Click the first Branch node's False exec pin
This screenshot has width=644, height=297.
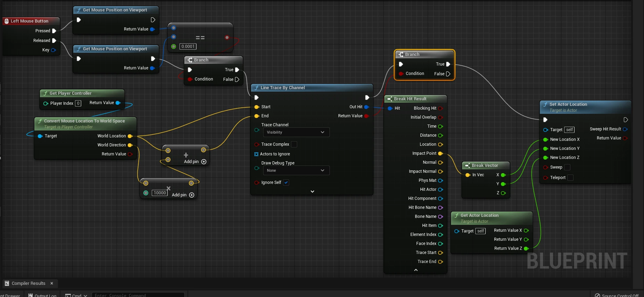(237, 79)
